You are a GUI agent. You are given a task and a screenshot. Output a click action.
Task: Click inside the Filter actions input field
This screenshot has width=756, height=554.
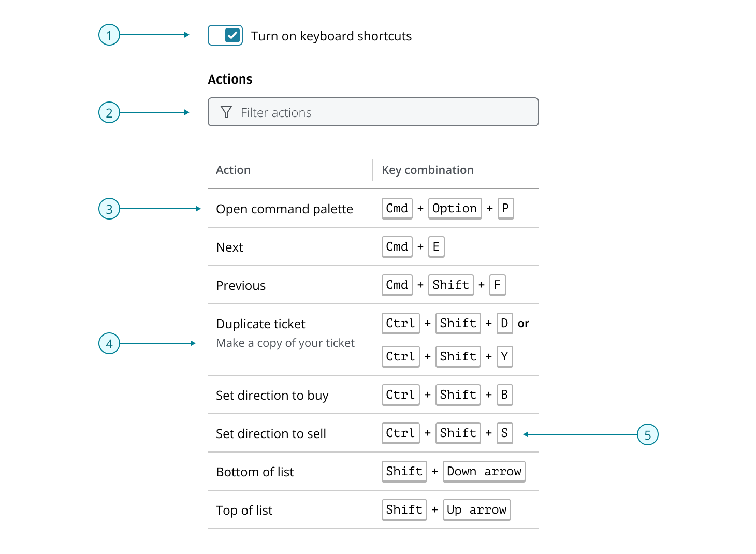[x=362, y=112]
